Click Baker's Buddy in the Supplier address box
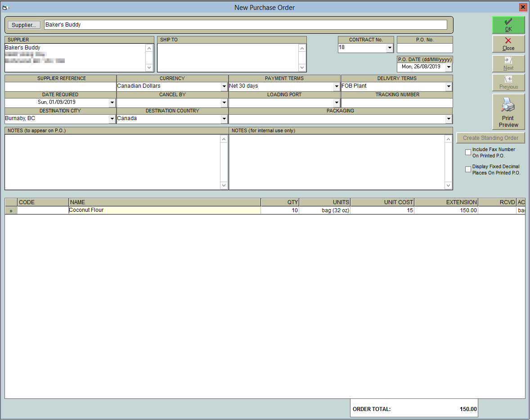530x420 pixels. (x=22, y=48)
